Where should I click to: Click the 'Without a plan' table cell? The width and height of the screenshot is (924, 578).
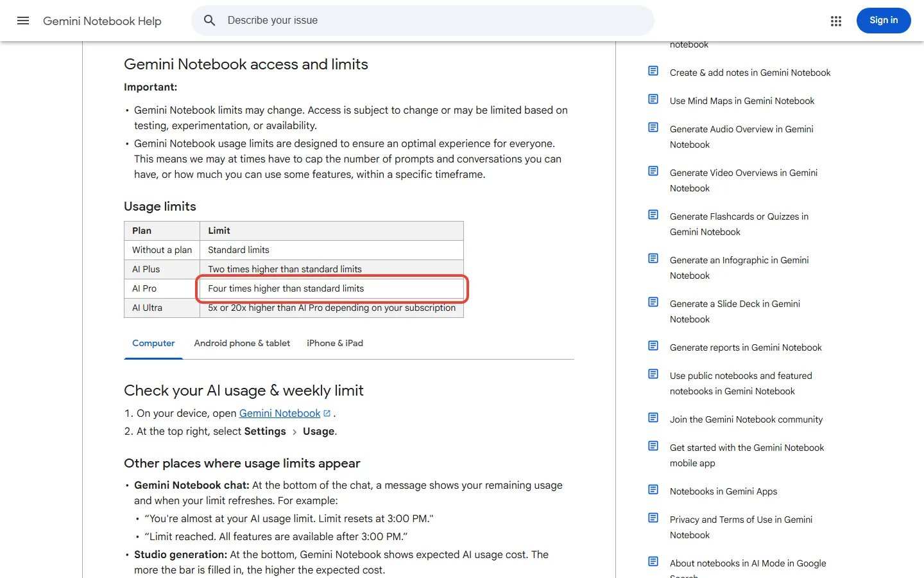(162, 250)
